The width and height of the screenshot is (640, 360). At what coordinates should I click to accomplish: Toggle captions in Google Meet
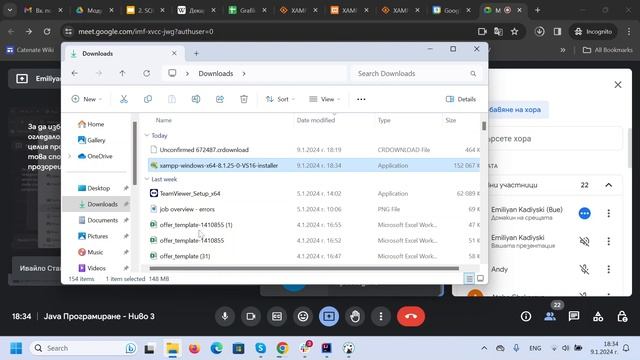coord(277,316)
